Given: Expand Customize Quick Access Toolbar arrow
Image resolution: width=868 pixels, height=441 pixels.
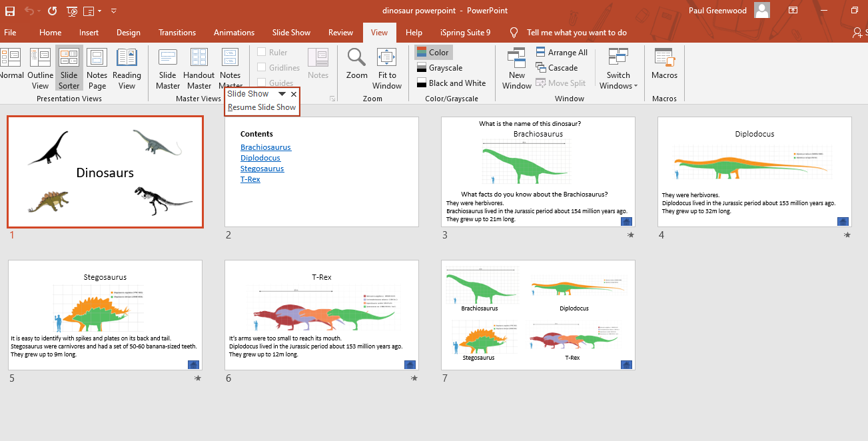Looking at the screenshot, I should [114, 11].
